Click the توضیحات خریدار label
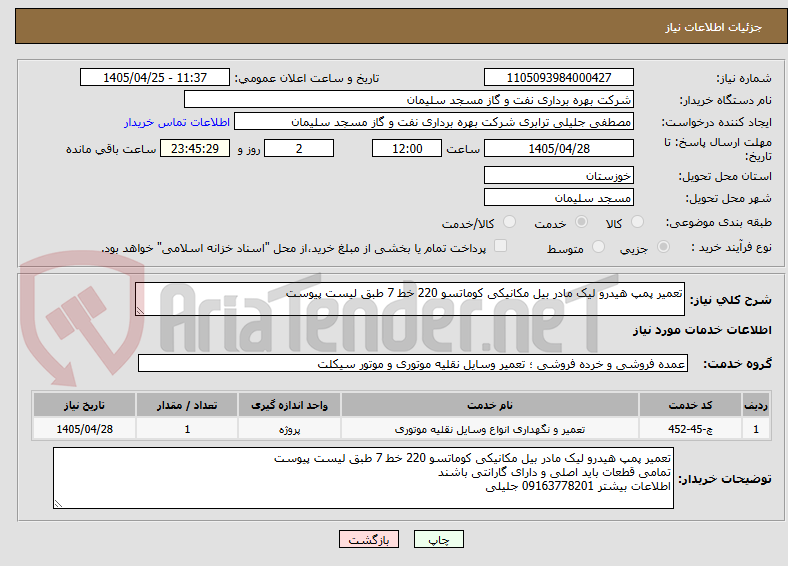The width and height of the screenshot is (788, 566). (x=725, y=479)
